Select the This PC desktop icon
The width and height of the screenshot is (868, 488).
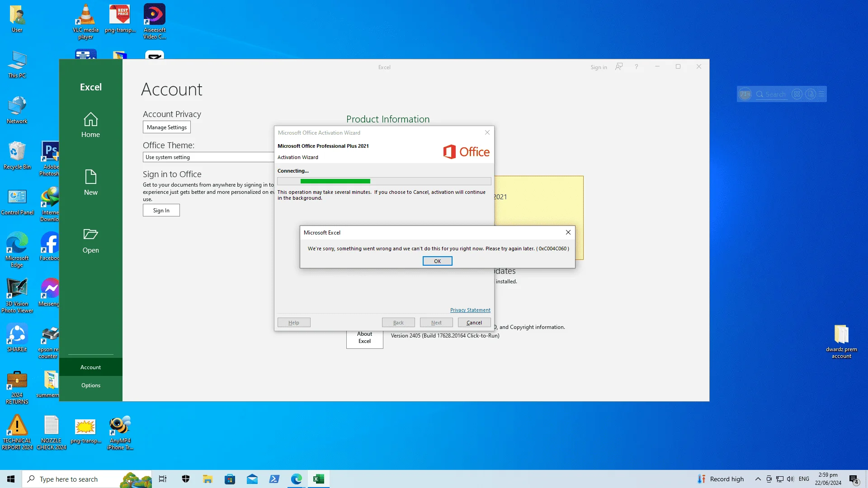click(17, 65)
